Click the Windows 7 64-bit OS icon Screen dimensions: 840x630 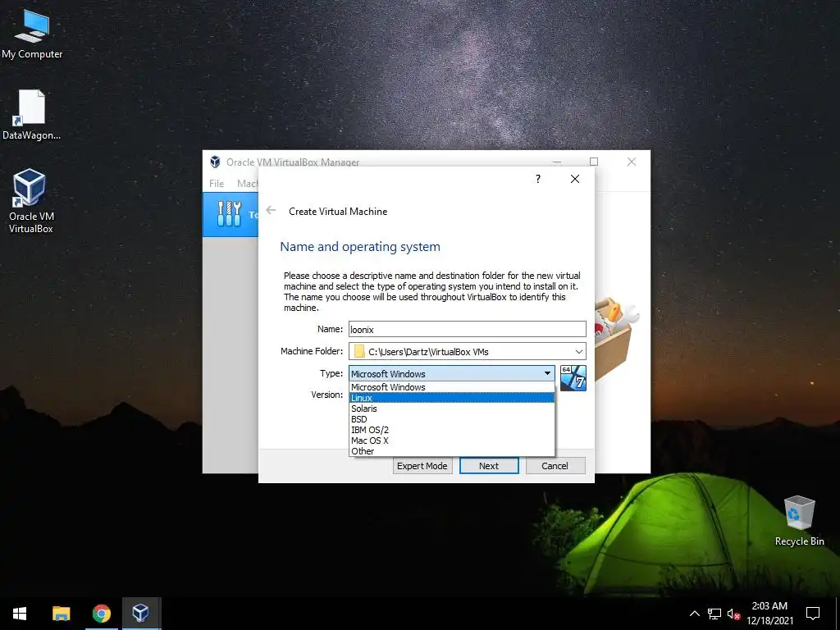[573, 377]
